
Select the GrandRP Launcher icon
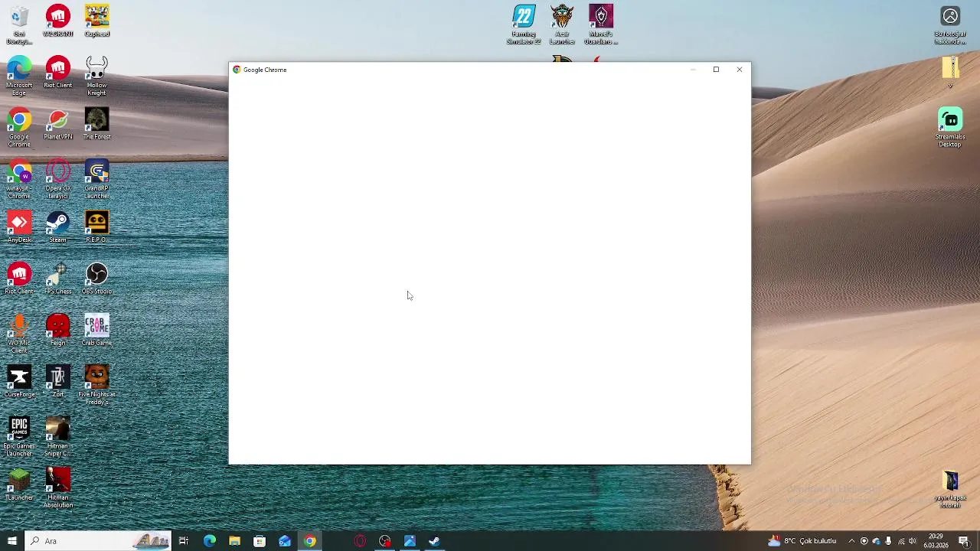(96, 179)
